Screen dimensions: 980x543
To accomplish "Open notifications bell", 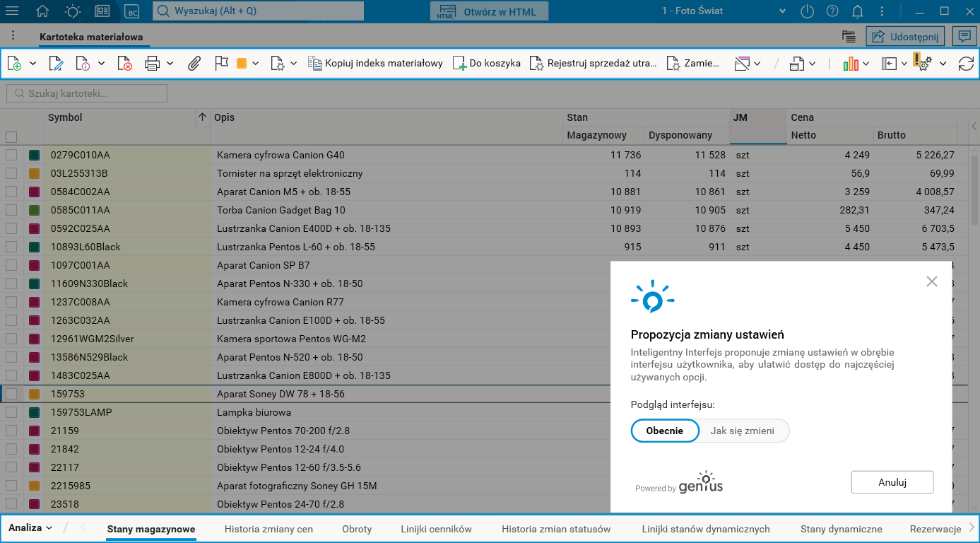I will click(858, 11).
